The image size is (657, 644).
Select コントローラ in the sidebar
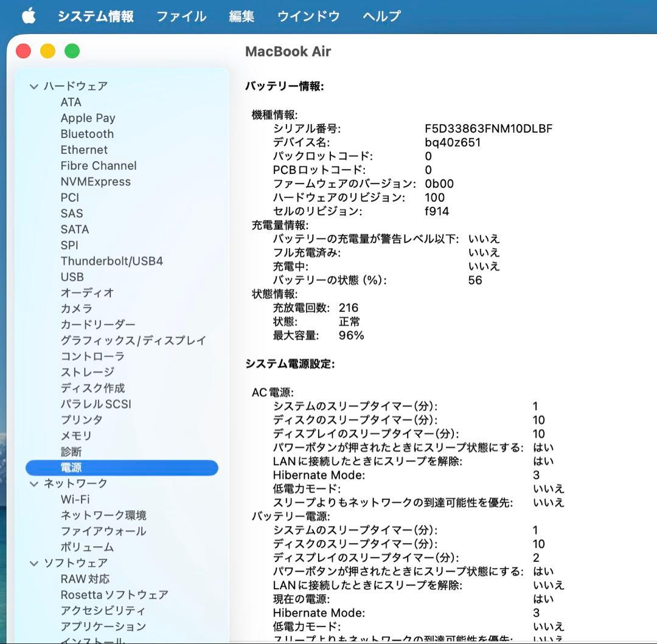(x=92, y=356)
